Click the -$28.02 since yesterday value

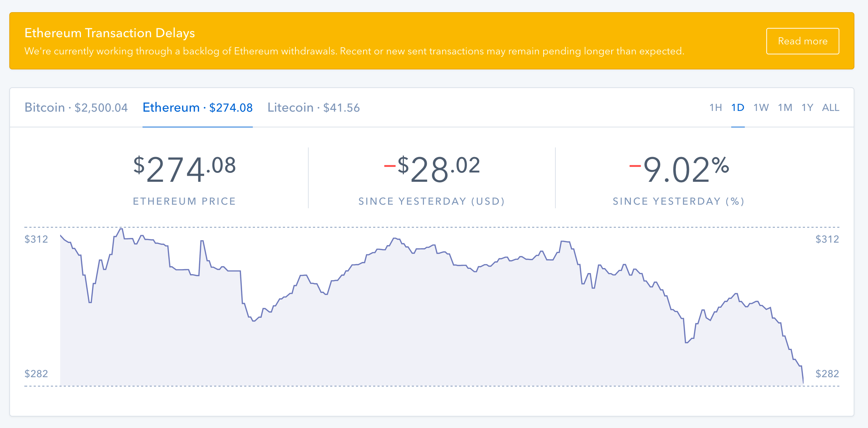(431, 169)
